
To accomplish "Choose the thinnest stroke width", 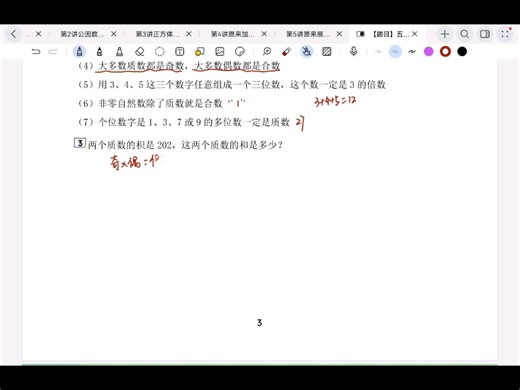I will click(378, 52).
